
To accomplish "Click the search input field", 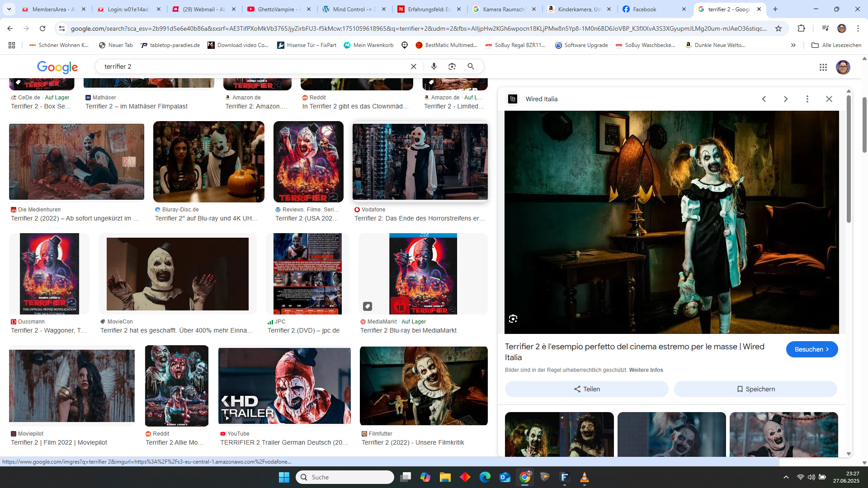I will (x=253, y=66).
